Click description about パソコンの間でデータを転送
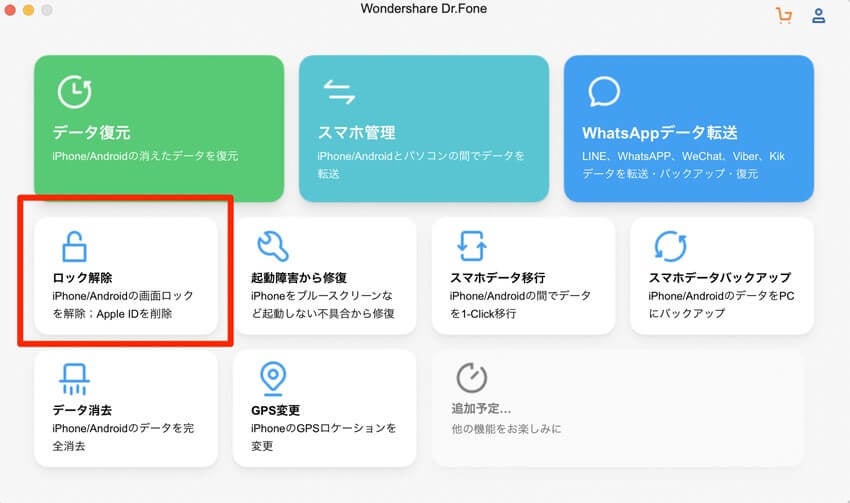Viewport: 850px width, 503px height. 421,165
